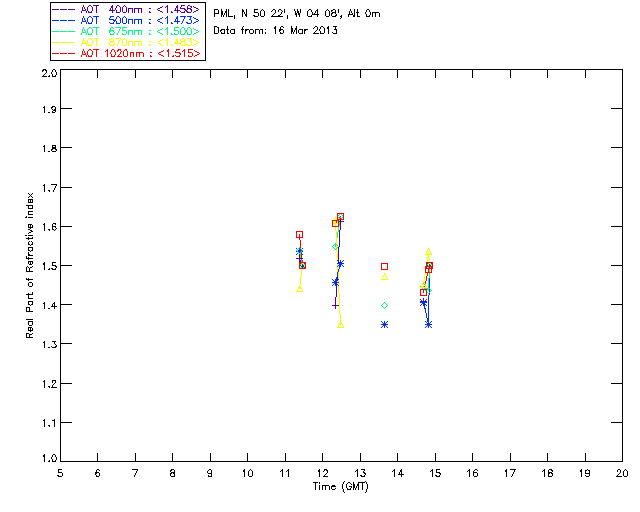The height and width of the screenshot is (512, 640).
Task: Click the time axis tick label 8
Action: coord(173,473)
